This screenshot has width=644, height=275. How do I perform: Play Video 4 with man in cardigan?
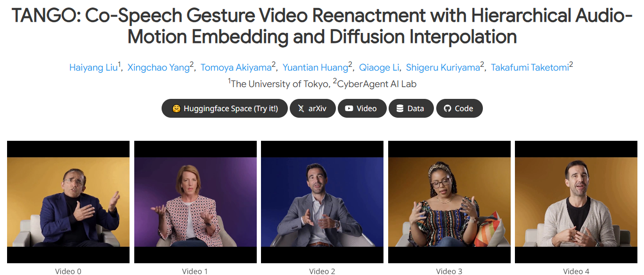576,202
